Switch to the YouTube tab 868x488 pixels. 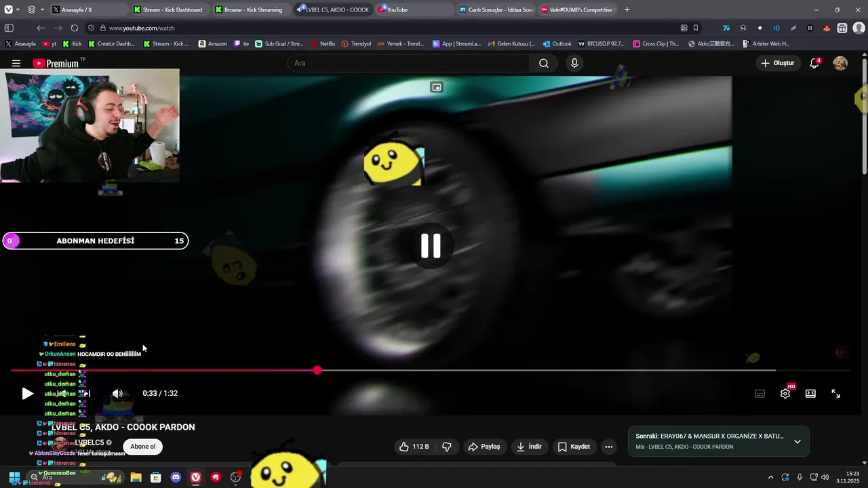click(414, 9)
